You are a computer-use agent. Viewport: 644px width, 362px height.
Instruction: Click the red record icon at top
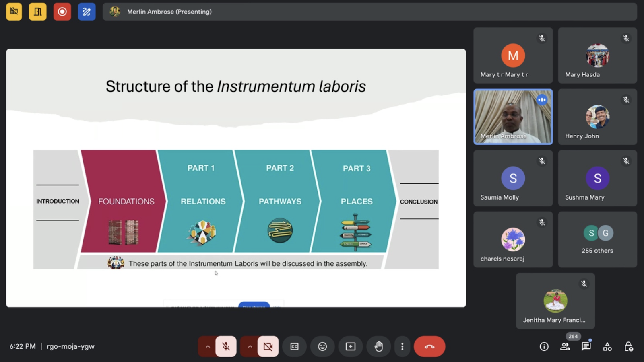point(62,12)
